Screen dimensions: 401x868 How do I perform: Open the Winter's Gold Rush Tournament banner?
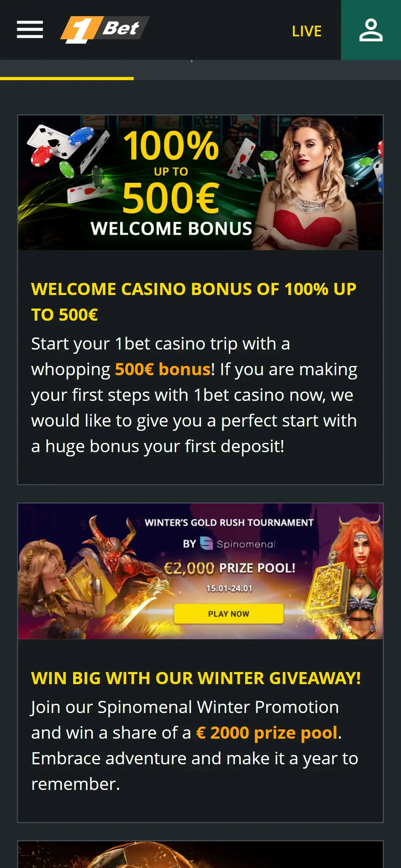200,571
